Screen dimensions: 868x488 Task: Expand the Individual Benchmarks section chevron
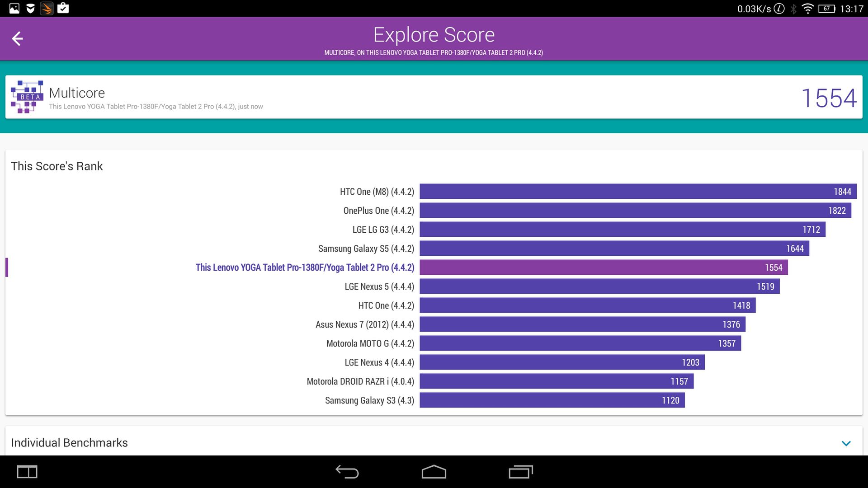tap(846, 443)
